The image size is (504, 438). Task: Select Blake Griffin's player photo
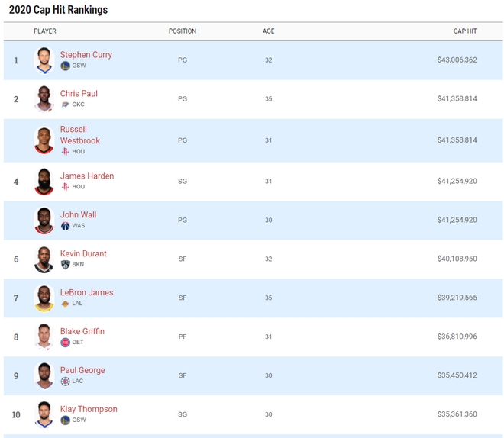44,337
